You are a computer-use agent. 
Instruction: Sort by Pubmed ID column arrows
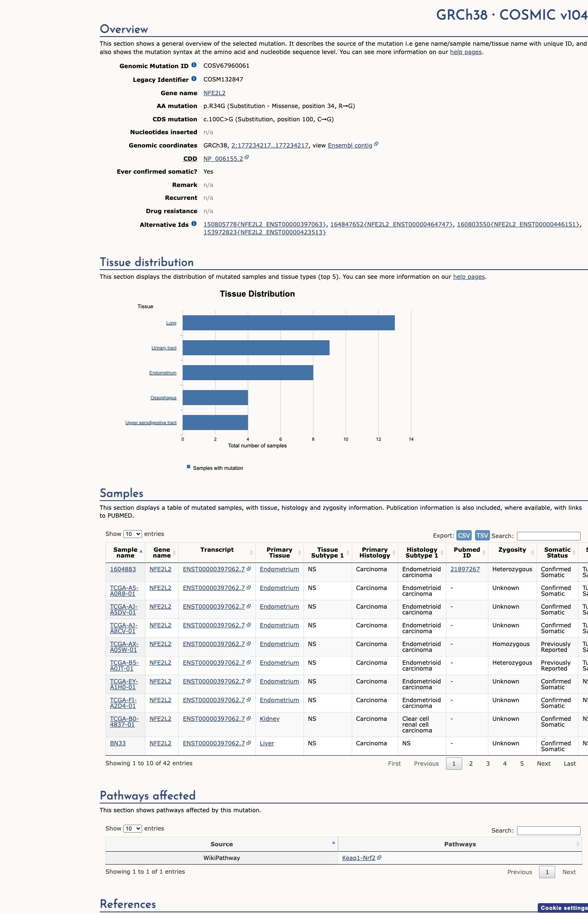tap(484, 553)
